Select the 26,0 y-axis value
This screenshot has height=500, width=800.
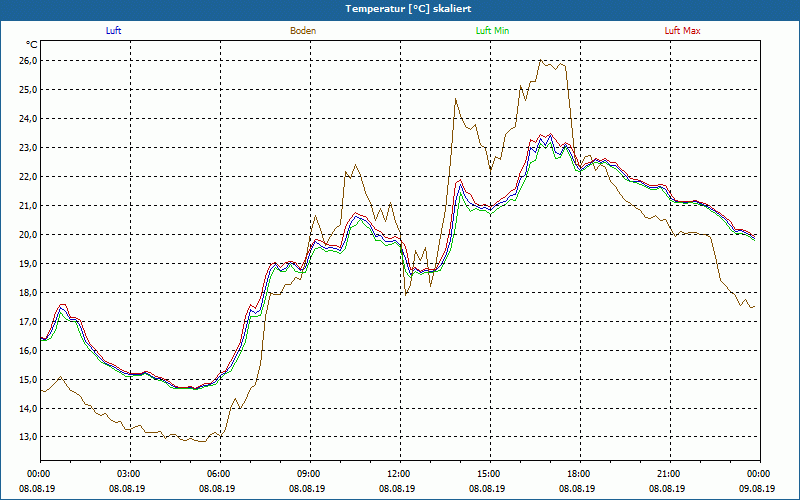coord(29,61)
